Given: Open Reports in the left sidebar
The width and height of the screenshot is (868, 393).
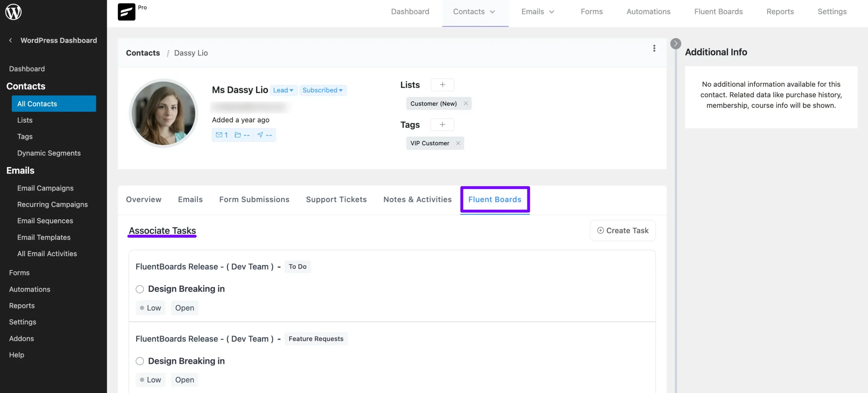Looking at the screenshot, I should point(22,306).
